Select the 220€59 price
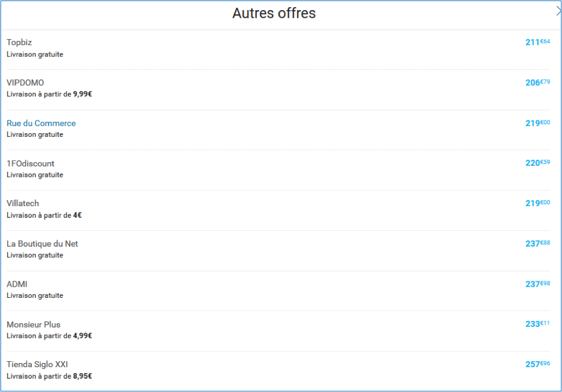Viewport: 562px width, 392px height. coord(538,163)
